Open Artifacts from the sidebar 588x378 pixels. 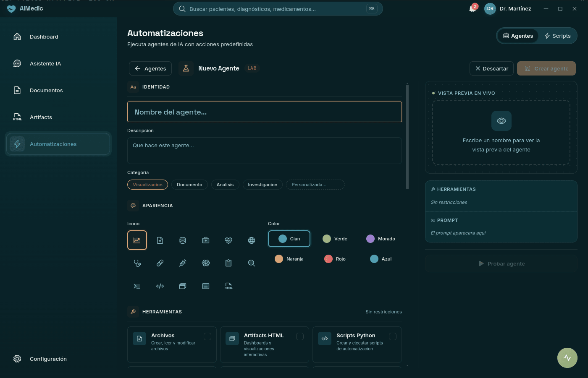point(41,117)
